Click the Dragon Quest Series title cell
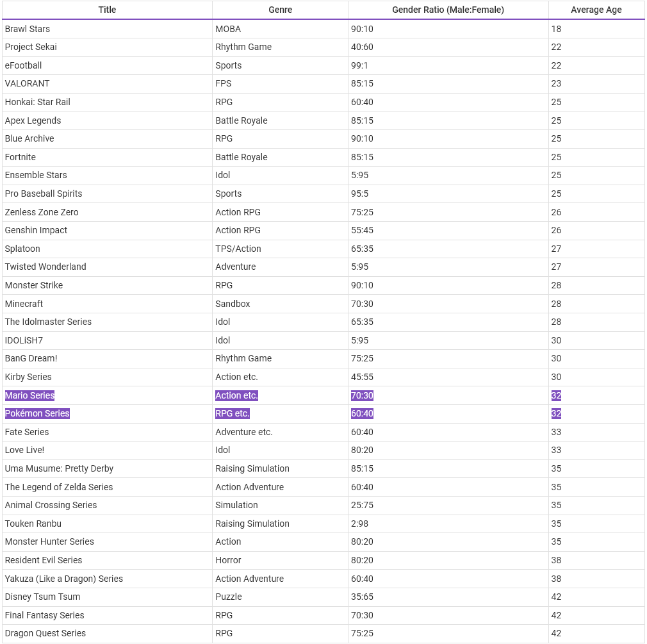This screenshot has width=647, height=644. (107, 634)
